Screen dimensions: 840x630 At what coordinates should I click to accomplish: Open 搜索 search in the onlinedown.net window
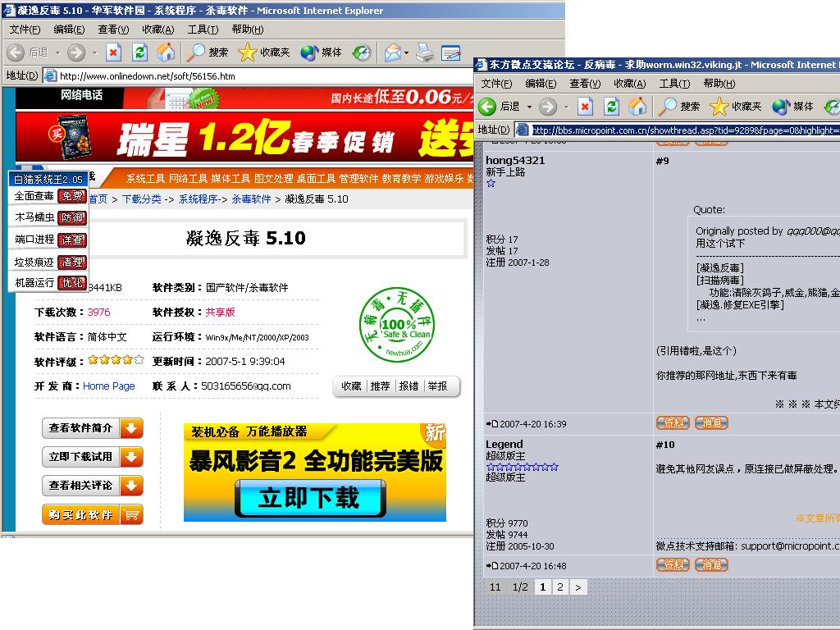[208, 52]
